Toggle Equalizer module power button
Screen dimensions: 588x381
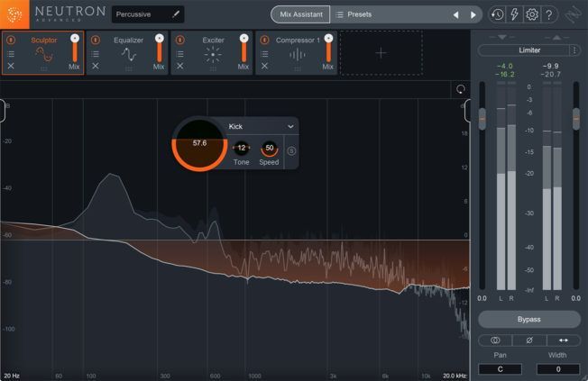(96, 40)
